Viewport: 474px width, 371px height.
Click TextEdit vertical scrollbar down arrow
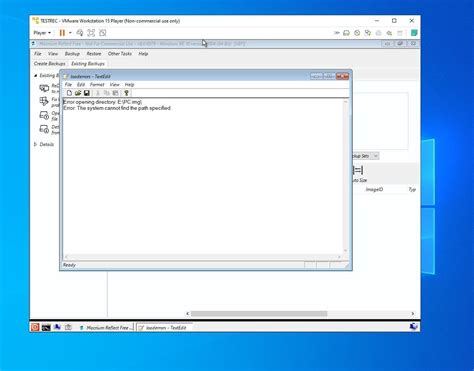(345, 251)
